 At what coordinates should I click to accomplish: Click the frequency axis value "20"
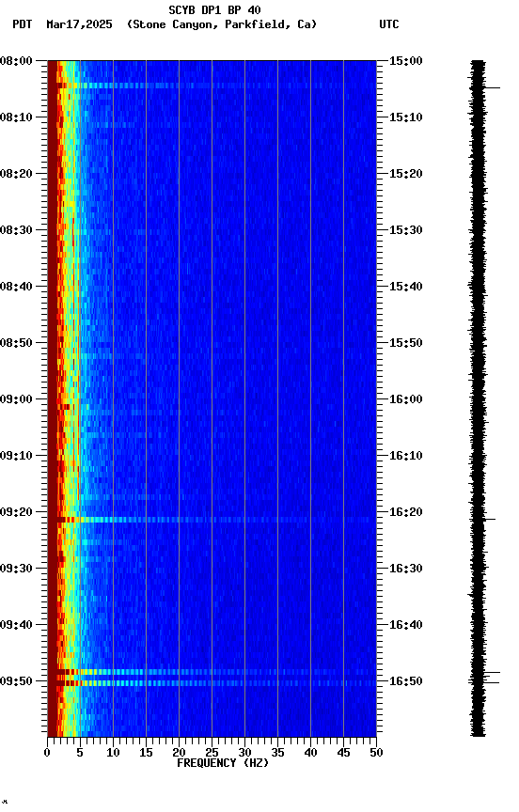[x=179, y=753]
